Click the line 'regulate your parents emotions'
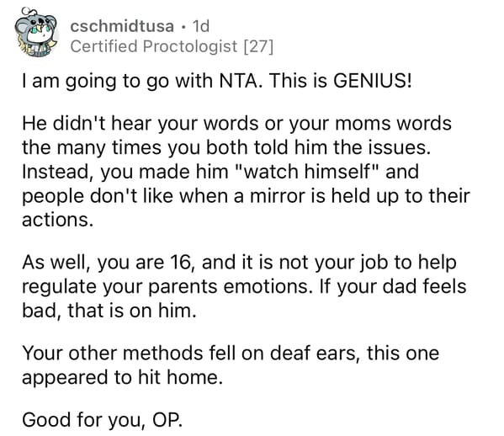Viewport: 504px width, 436px height. point(244,287)
